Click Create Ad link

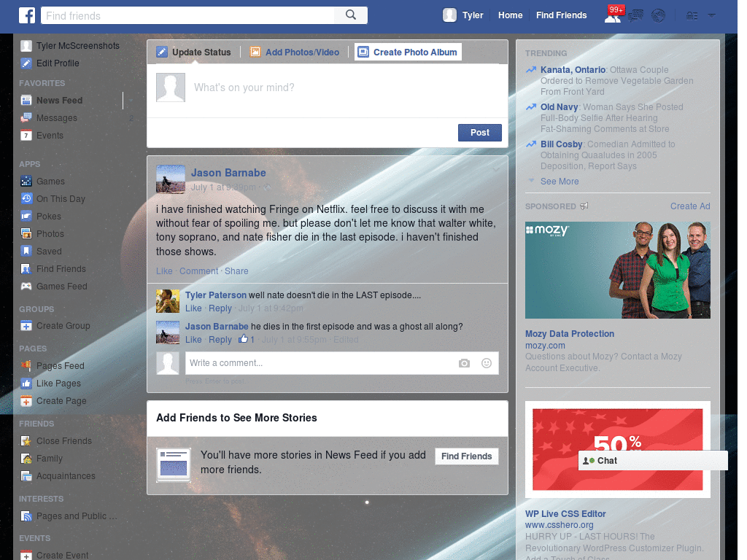click(690, 206)
